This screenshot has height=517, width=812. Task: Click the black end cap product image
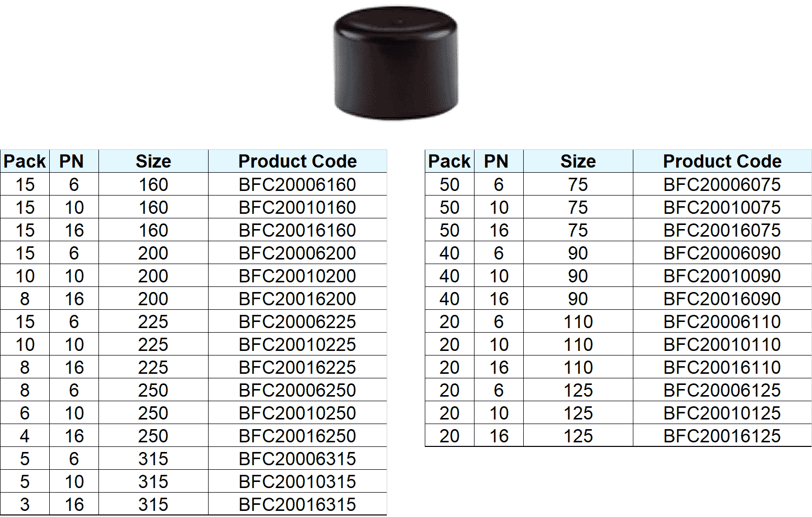point(396,63)
